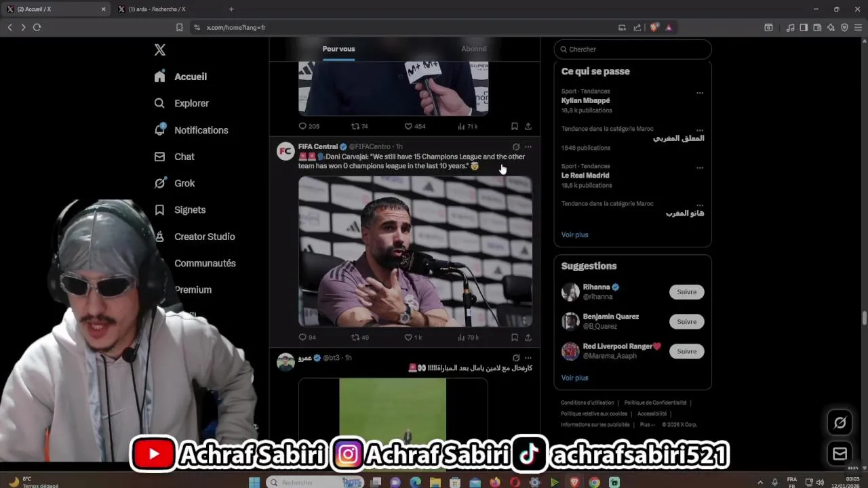Click the X logo in sidebar
The width and height of the screenshot is (868, 488).
click(x=160, y=49)
